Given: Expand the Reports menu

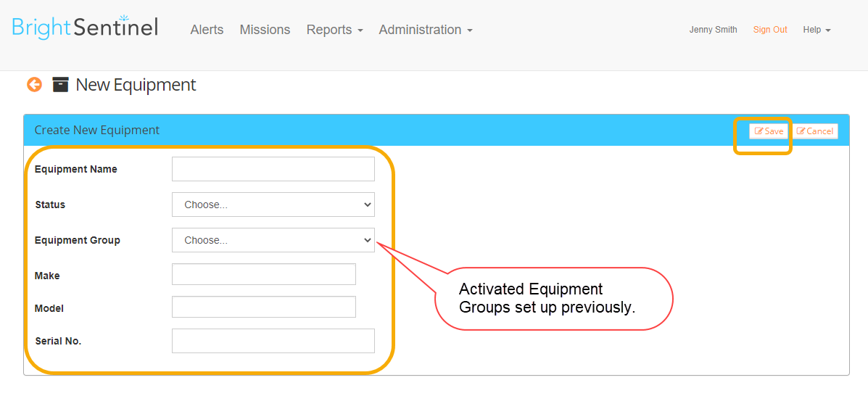Looking at the screenshot, I should (x=334, y=30).
